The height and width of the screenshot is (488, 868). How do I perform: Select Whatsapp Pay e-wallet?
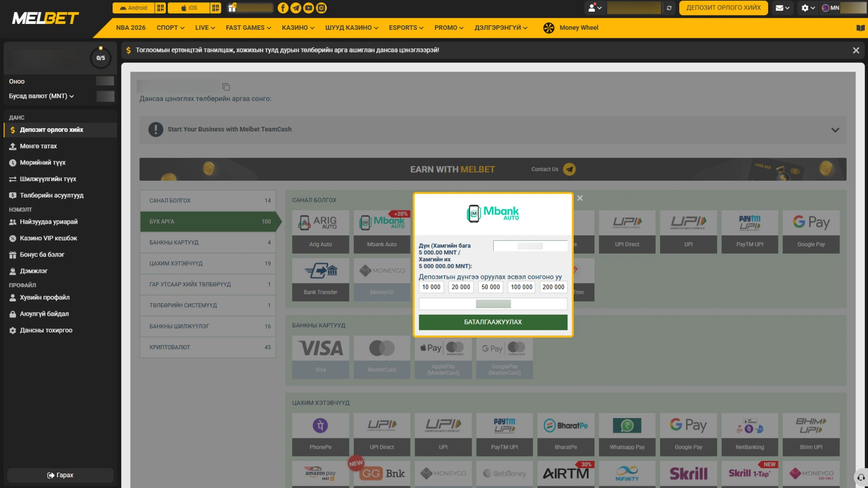click(627, 435)
